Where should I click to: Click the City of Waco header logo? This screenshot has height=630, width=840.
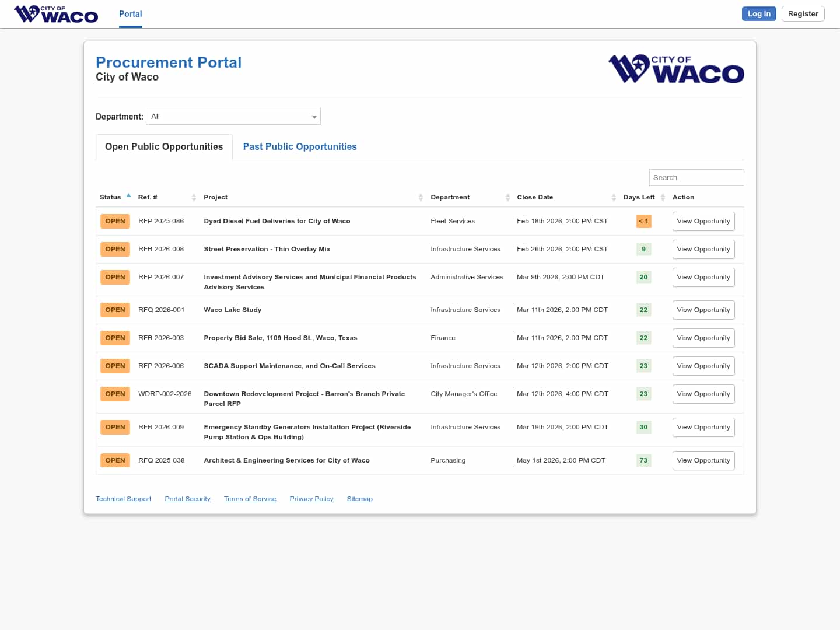click(56, 14)
